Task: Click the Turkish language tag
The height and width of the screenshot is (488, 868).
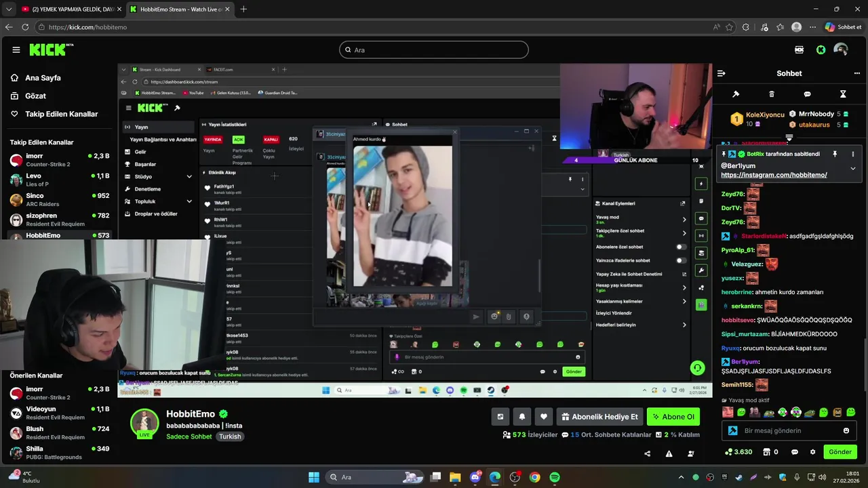Action: (230, 436)
